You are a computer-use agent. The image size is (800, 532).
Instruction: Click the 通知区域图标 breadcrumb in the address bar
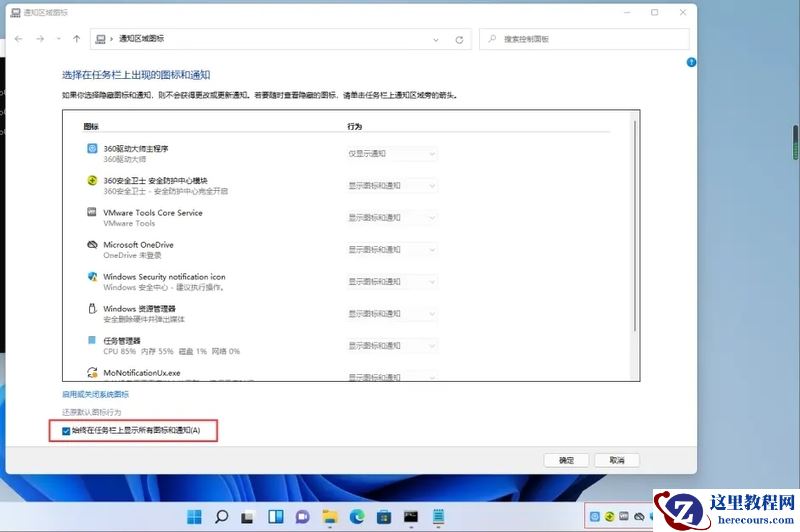tap(141, 39)
